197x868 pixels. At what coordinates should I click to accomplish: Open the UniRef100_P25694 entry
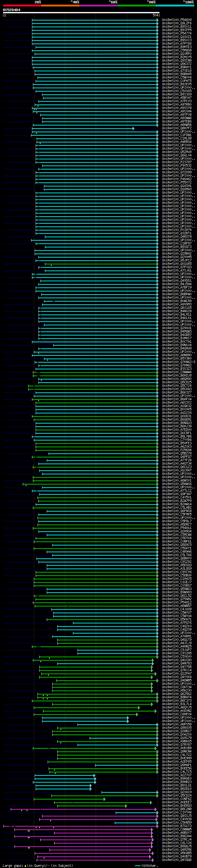click(x=176, y=450)
